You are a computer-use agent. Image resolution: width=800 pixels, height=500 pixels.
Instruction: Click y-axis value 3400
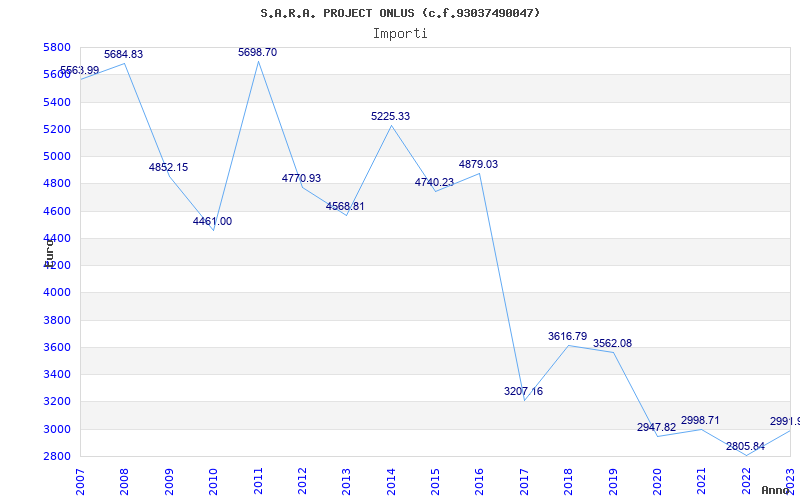58,374
